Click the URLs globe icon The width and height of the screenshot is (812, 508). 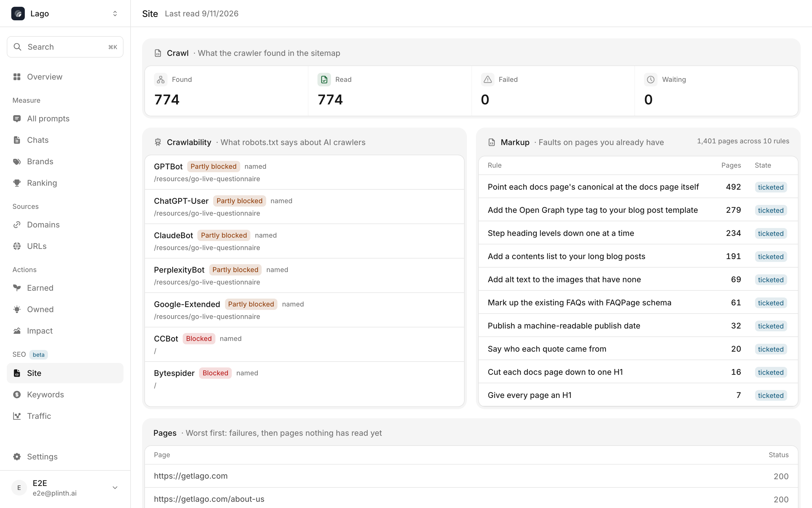17,246
